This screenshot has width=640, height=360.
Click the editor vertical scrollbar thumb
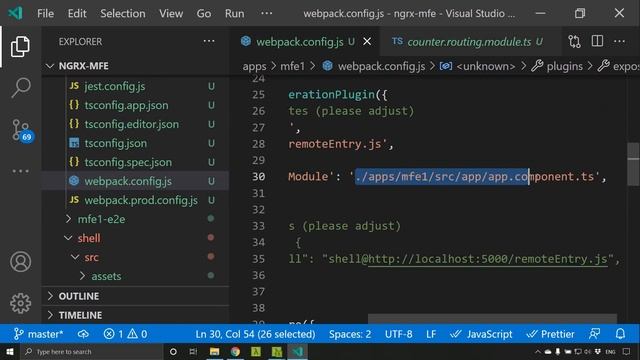[633, 164]
